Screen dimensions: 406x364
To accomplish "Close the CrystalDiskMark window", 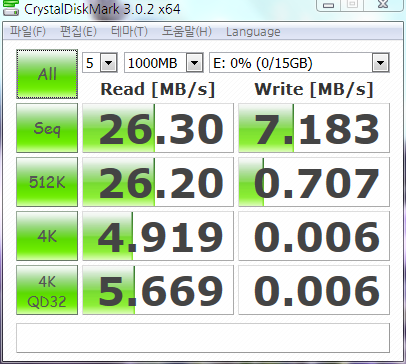I will click(x=383, y=5).
